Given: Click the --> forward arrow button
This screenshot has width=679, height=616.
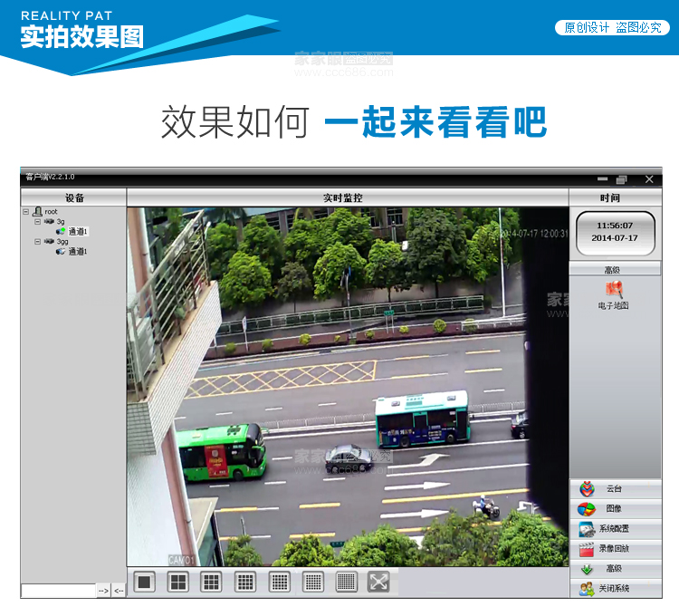Looking at the screenshot, I should click(103, 591).
